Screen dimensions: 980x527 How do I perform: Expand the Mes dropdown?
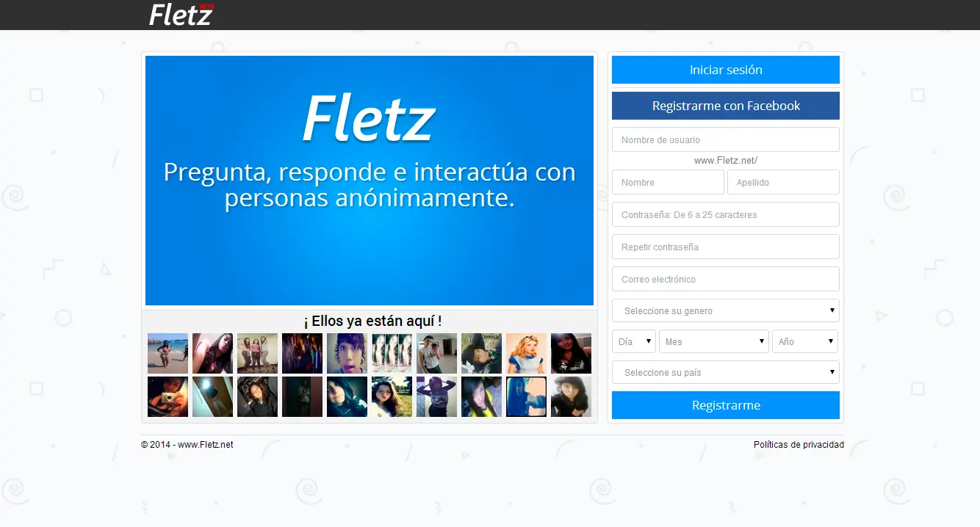(714, 341)
